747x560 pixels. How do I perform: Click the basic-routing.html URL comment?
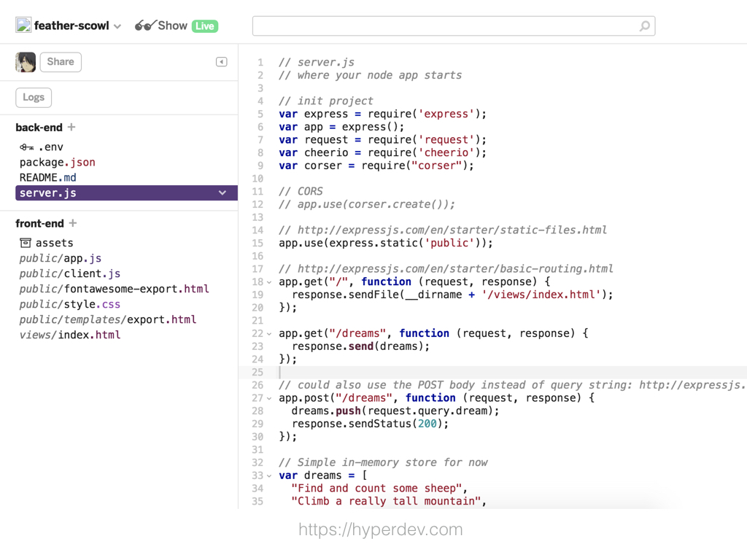click(446, 269)
